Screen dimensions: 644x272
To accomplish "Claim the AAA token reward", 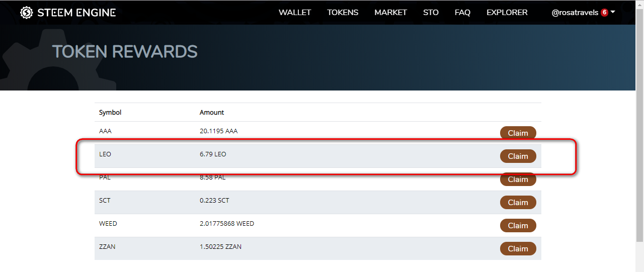I will pyautogui.click(x=518, y=133).
